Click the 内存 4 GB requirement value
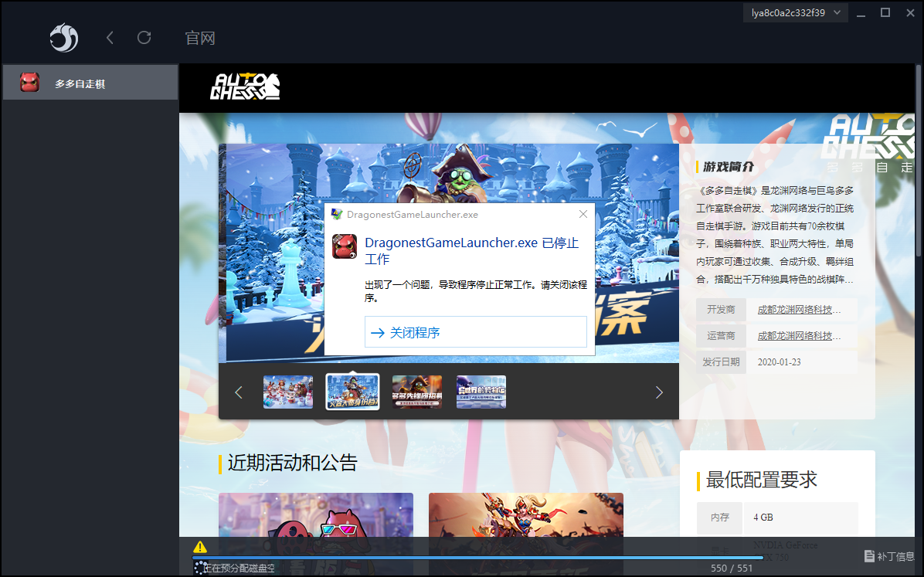 (x=763, y=518)
